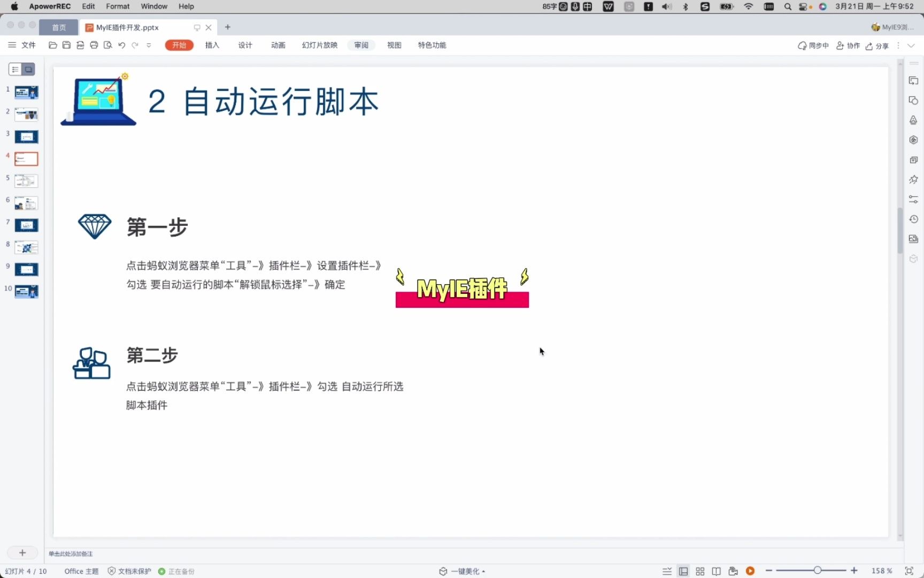This screenshot has height=578, width=924.
Task: Select slide 7 thumbnail in the panel
Action: pos(26,225)
